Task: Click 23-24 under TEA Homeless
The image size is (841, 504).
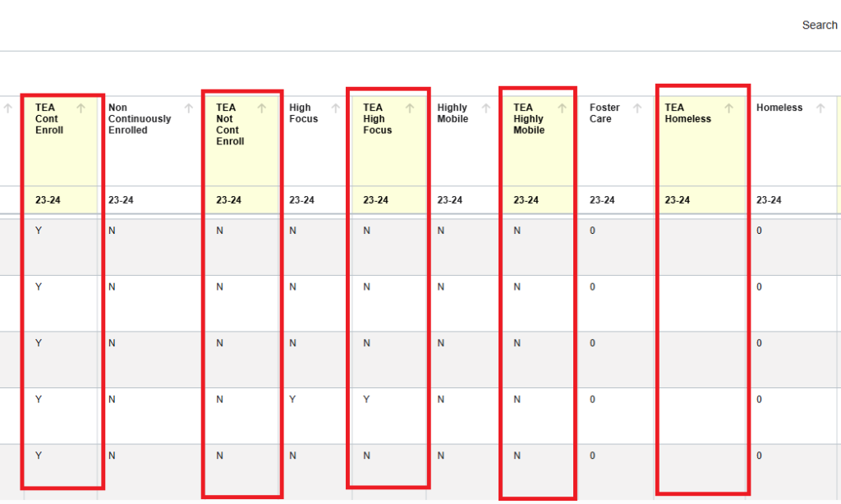Action: pyautogui.click(x=678, y=200)
